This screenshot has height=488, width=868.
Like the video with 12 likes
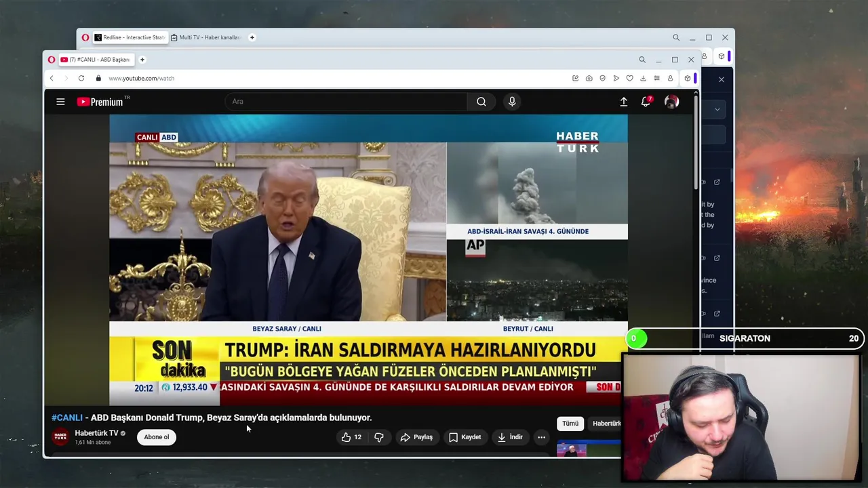[x=351, y=437]
